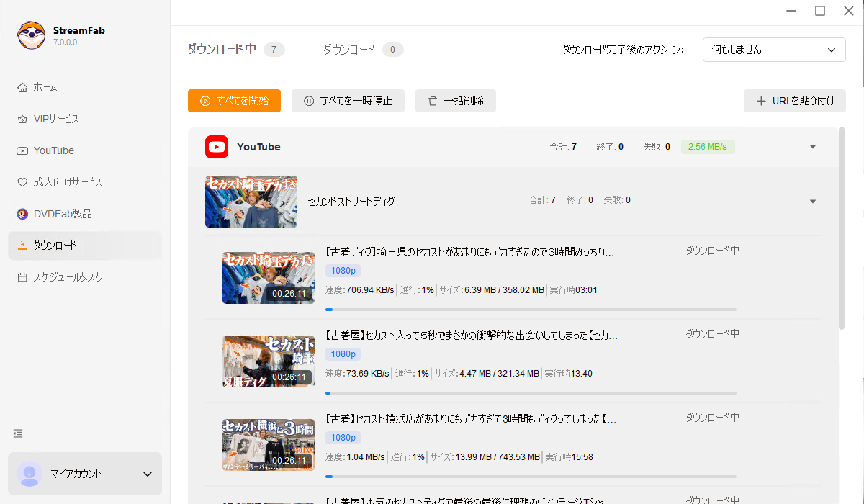
Task: Open the 何もしません completion action dropdown
Action: tap(774, 50)
